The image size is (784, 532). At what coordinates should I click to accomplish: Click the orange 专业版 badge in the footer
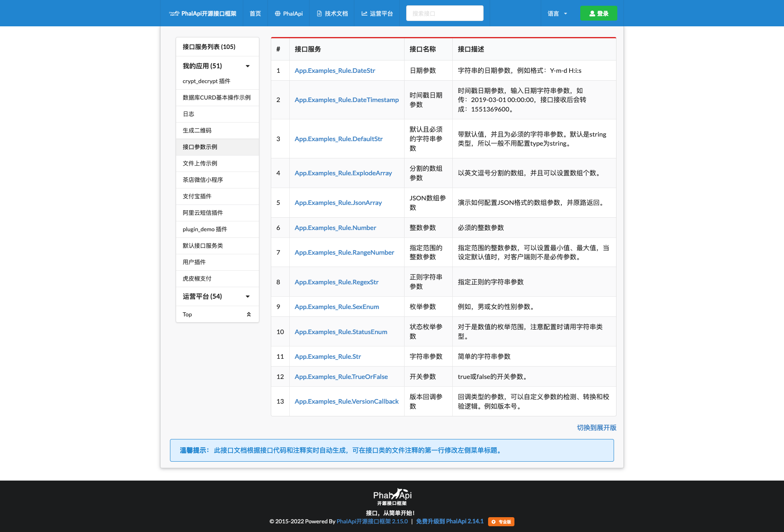[x=501, y=522]
